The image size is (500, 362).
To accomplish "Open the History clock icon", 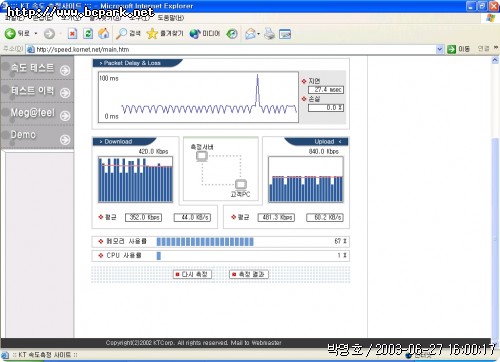I will [232, 34].
